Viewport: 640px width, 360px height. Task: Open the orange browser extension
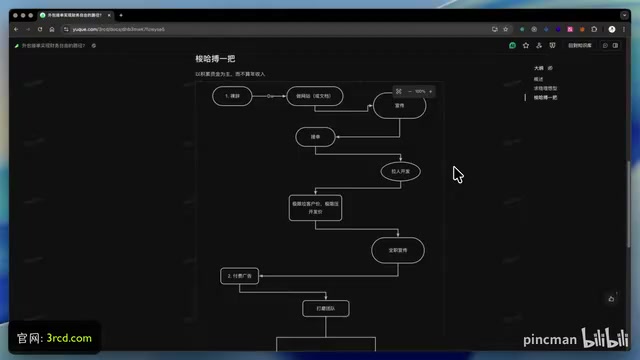point(582,29)
